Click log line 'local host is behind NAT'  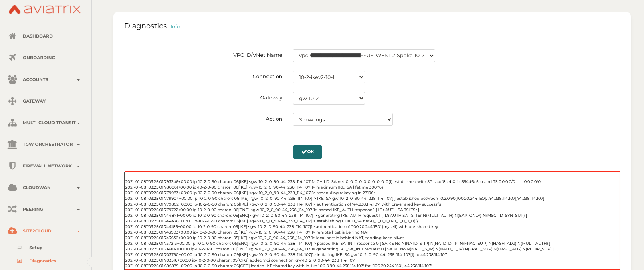pos(265,238)
